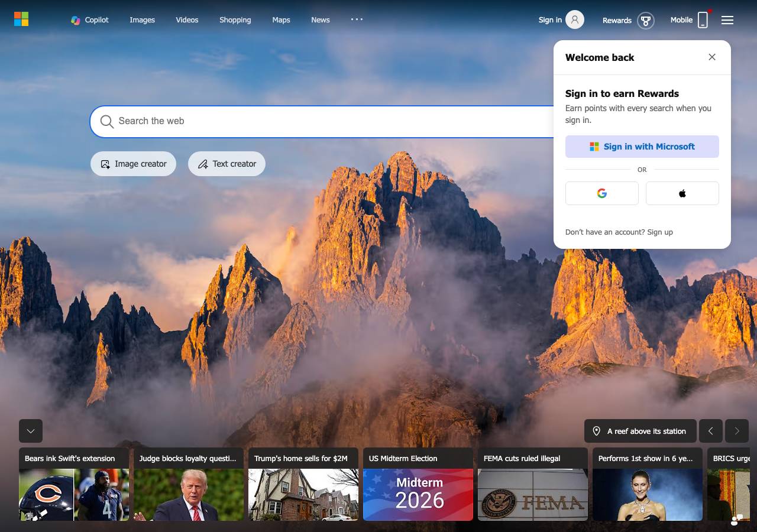Click the Sign in profile avatar icon
Image resolution: width=757 pixels, height=532 pixels.
point(575,20)
